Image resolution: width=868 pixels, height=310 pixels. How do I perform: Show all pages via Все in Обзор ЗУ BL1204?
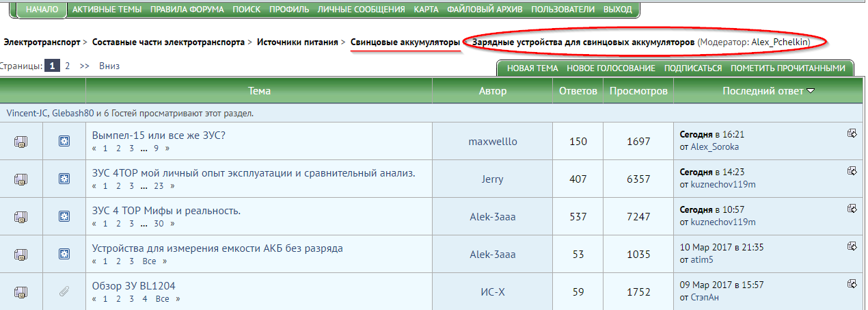pos(162,299)
